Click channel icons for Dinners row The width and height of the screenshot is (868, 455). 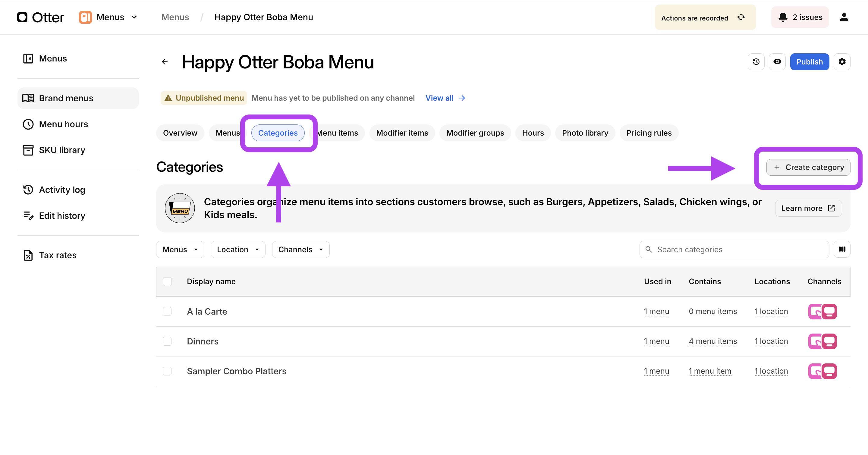click(822, 341)
